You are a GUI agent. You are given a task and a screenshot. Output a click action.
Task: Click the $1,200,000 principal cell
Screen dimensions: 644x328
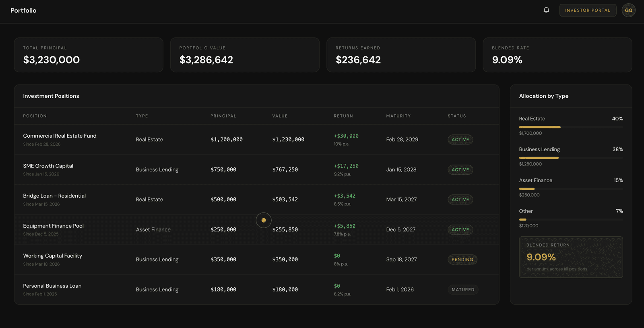tap(227, 140)
